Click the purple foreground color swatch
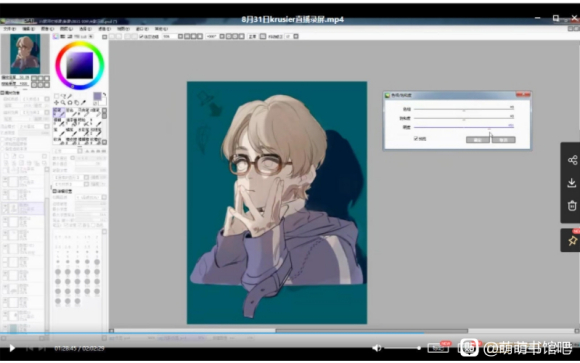 pyautogui.click(x=97, y=96)
